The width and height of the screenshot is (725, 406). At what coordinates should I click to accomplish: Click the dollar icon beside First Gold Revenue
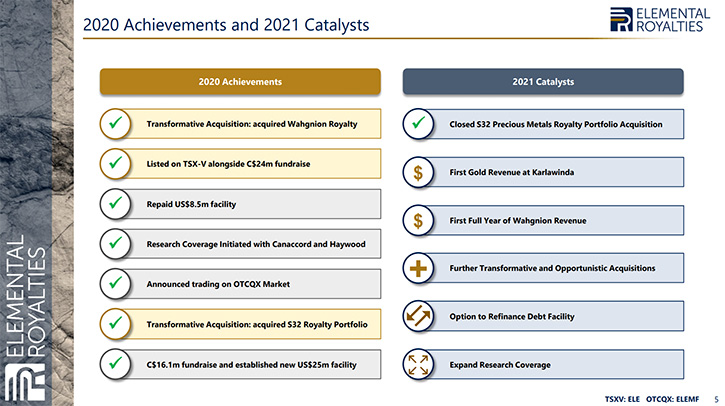[x=418, y=172]
